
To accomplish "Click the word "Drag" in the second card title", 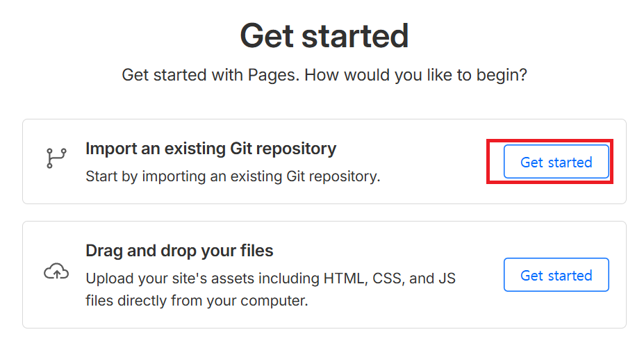I will (x=103, y=251).
